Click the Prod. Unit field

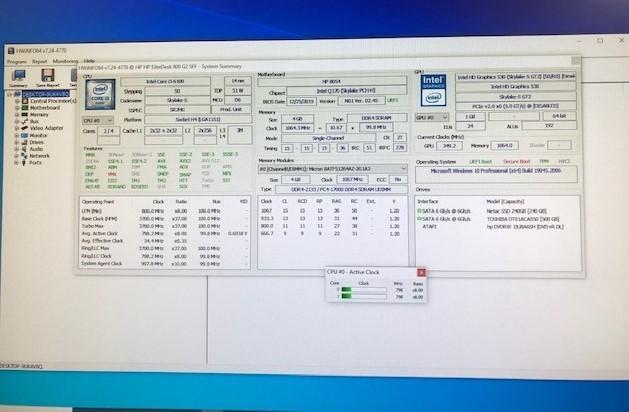click(x=231, y=109)
